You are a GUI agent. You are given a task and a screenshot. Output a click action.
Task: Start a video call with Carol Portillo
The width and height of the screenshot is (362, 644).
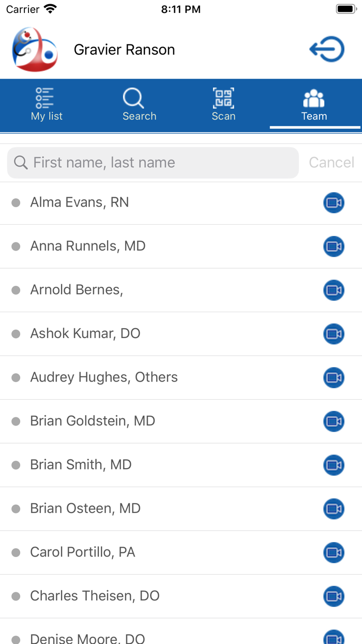pyautogui.click(x=334, y=552)
